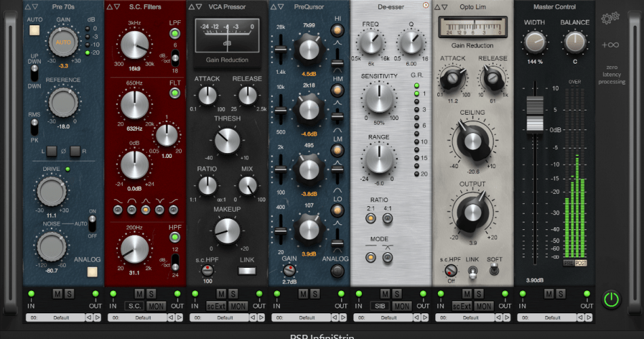644x339 pixels.
Task: Select the wide-band De-esser MODE button
Action: (370, 257)
